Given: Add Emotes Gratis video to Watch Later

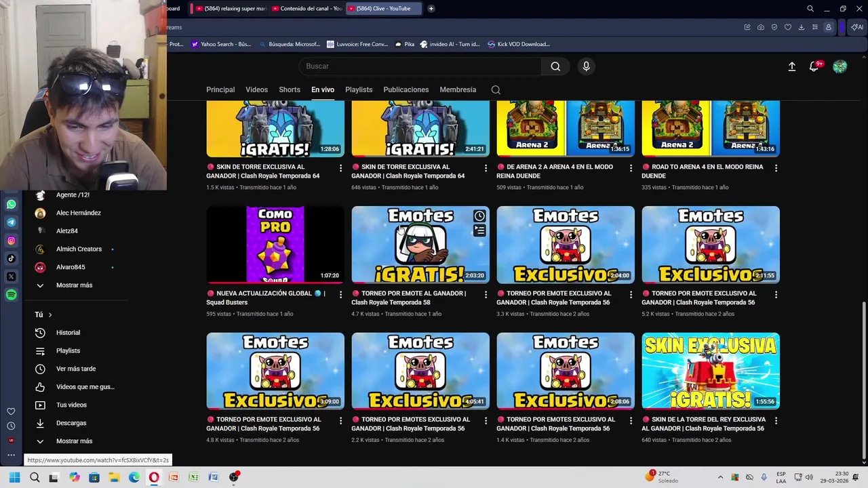Looking at the screenshot, I should coord(479,216).
